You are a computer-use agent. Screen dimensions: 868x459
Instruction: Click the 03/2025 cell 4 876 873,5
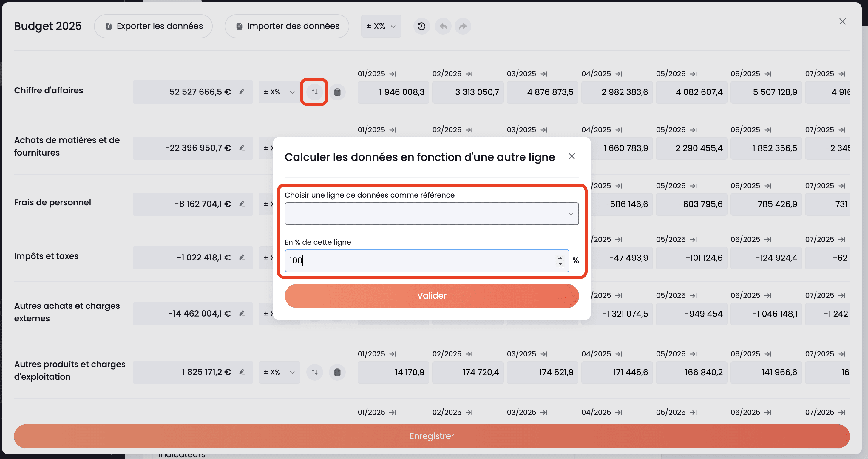coord(543,92)
